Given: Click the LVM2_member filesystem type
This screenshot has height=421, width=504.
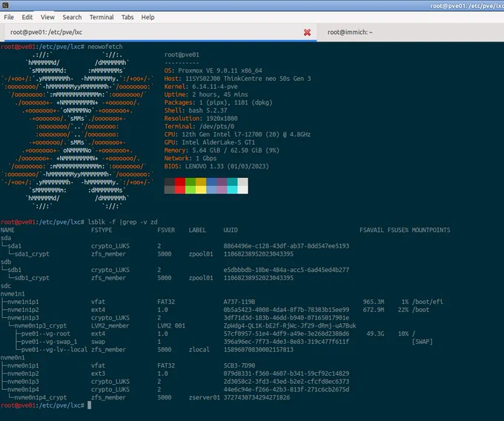Looking at the screenshot, I should click(x=110, y=326).
